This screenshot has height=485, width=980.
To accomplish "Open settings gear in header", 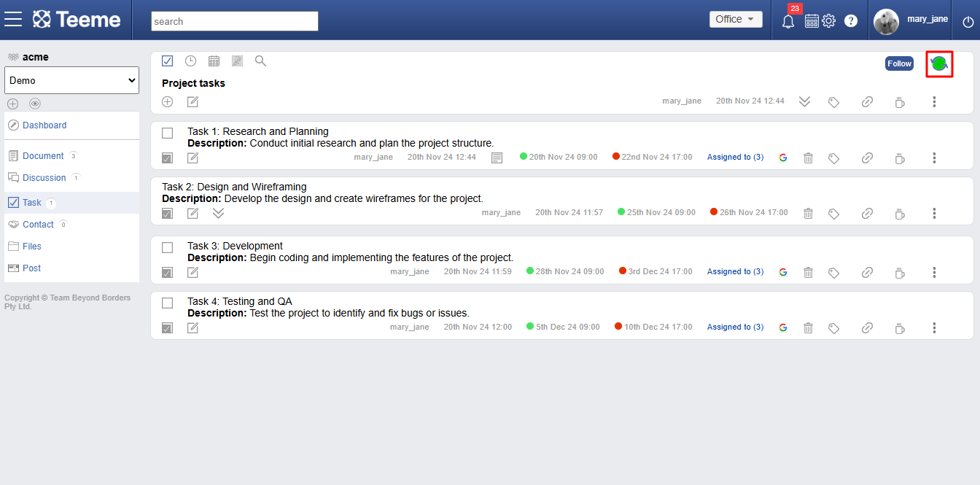I will [x=829, y=21].
